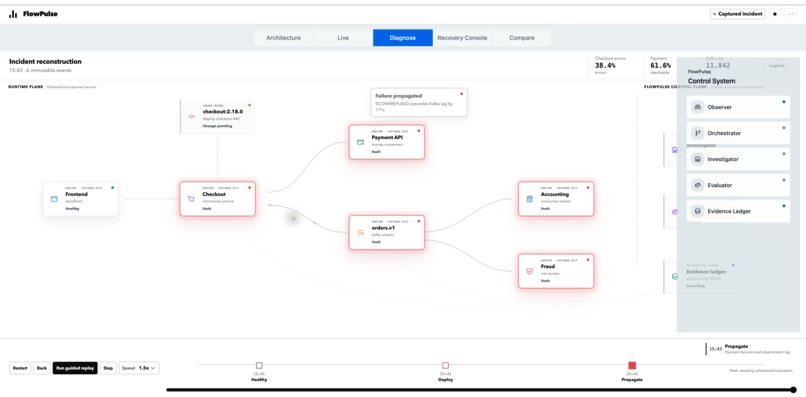Open the checkout:2.18.0 change record card

point(217,117)
